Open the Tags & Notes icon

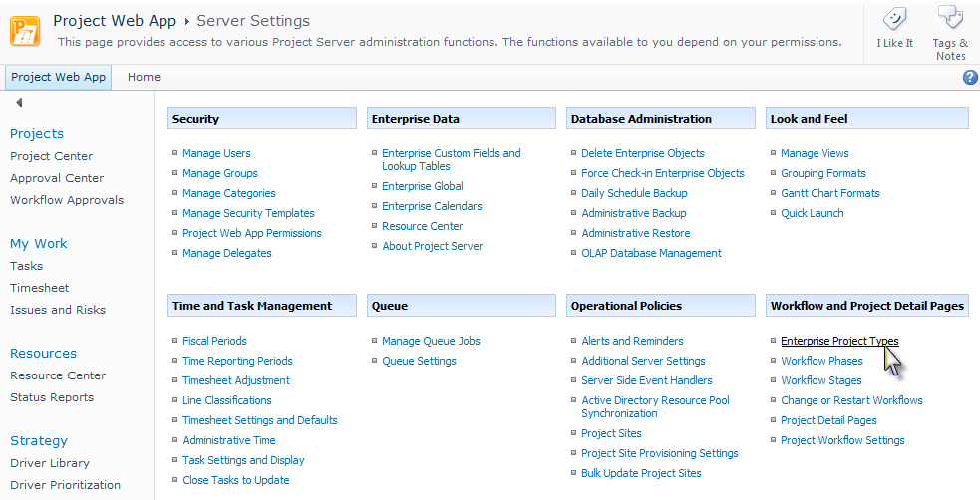950,18
